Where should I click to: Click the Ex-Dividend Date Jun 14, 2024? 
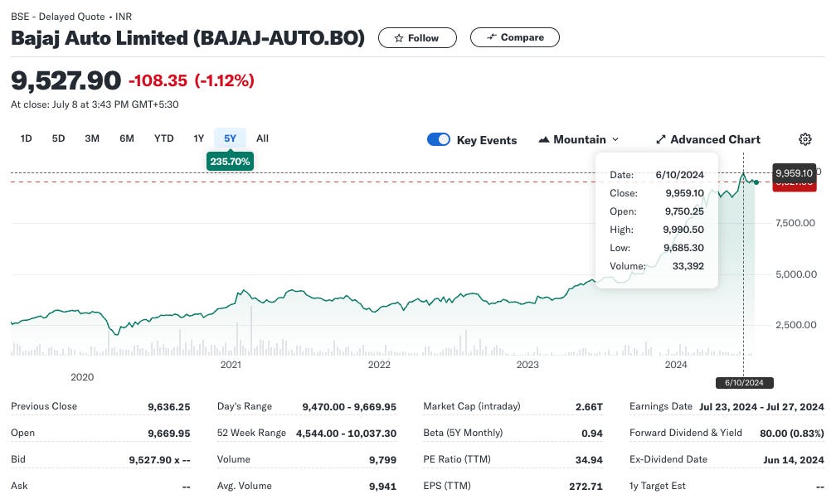pos(794,460)
